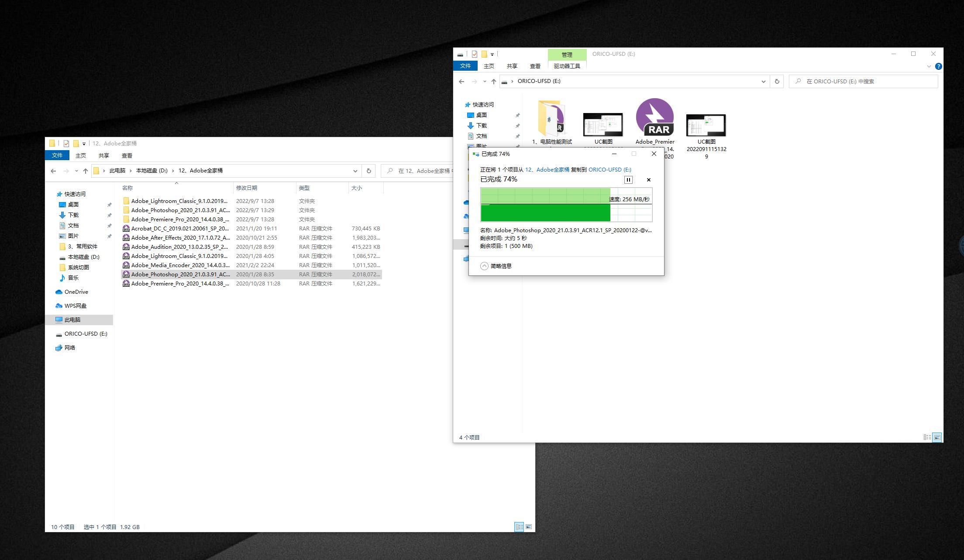Viewport: 964px width, 560px height.
Task: Refresh the ORICO-UFSD (E:) address bar
Action: pyautogui.click(x=777, y=81)
